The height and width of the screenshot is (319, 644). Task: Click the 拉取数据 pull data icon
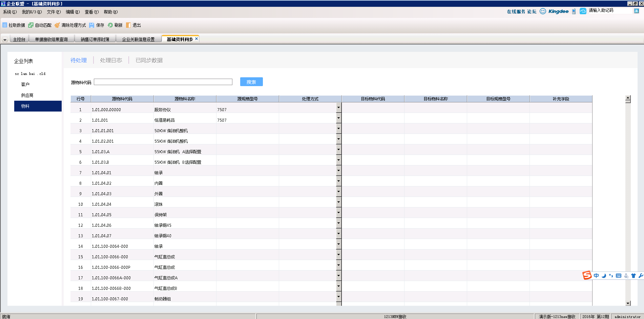[5, 25]
